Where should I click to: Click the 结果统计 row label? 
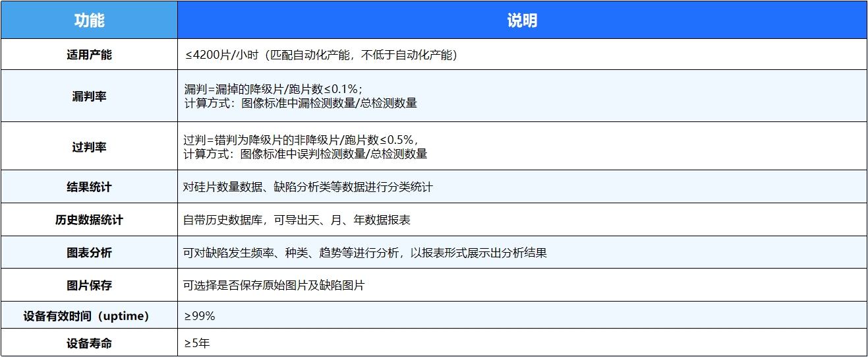[89, 187]
